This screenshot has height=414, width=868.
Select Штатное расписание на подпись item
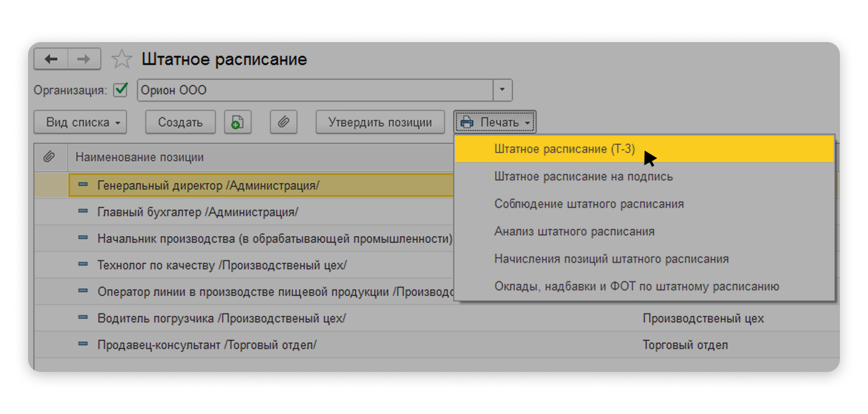[x=643, y=176]
